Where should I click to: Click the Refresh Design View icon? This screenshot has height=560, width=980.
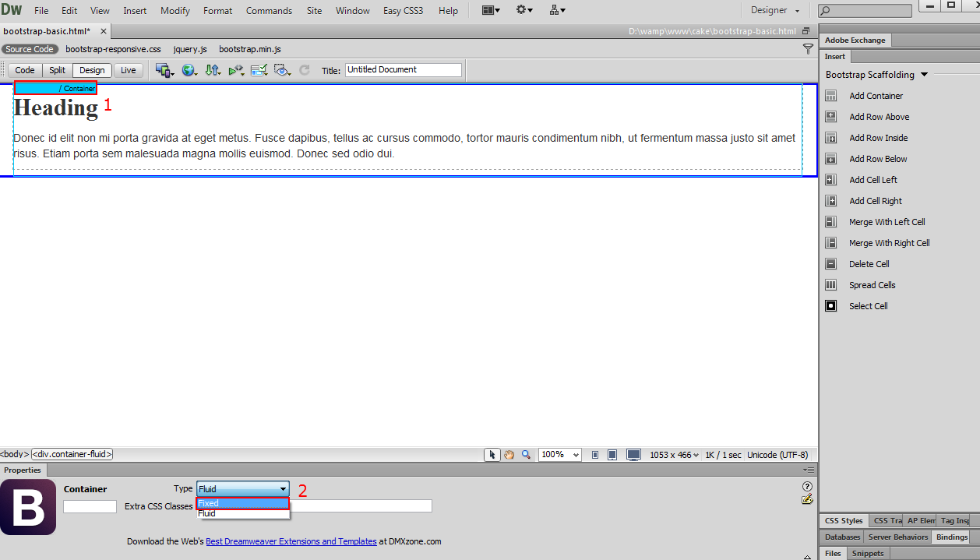pos(305,70)
